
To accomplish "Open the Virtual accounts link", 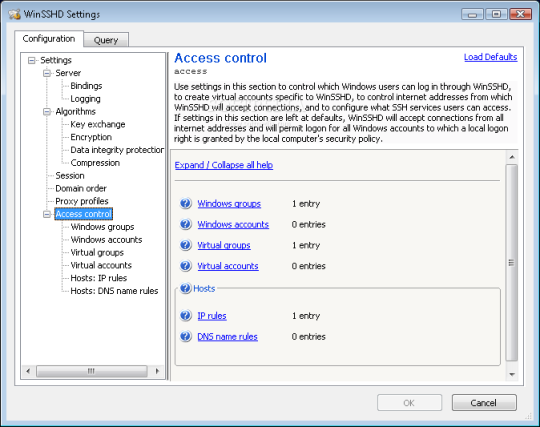I will tap(228, 266).
